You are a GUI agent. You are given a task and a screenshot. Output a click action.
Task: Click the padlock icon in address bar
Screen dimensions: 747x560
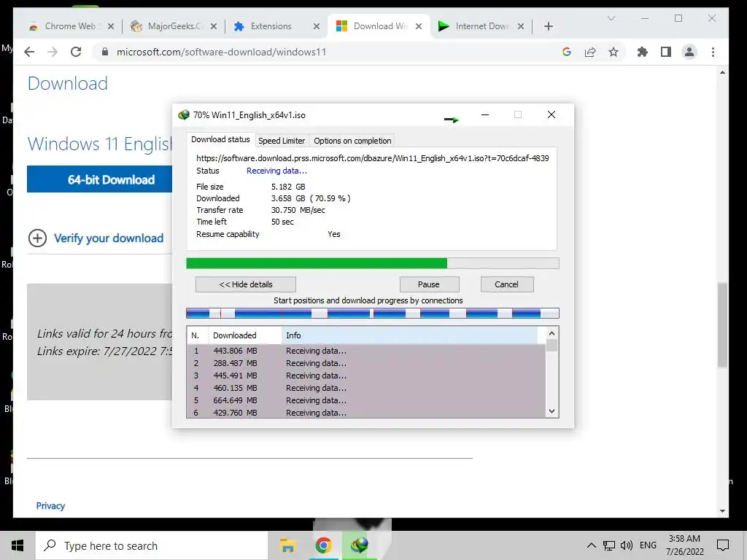pos(105,52)
